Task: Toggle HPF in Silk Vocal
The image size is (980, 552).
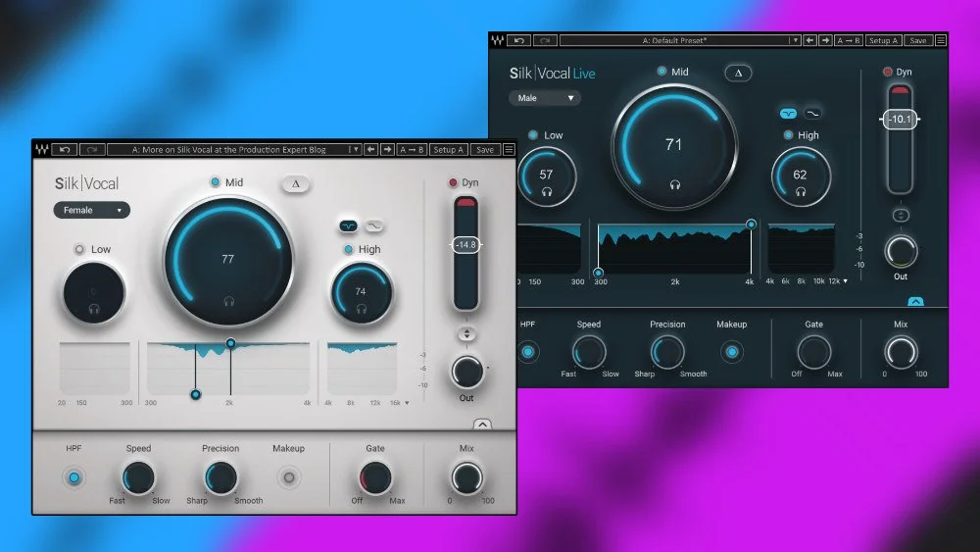Action: tap(73, 477)
